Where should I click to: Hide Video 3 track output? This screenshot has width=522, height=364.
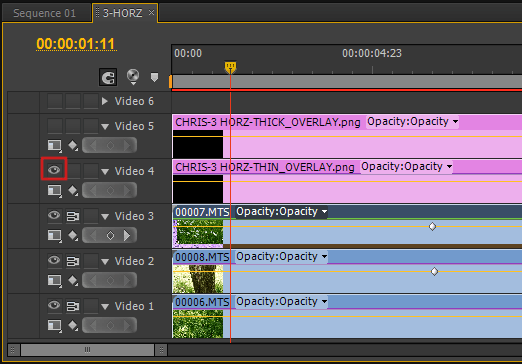pos(54,215)
